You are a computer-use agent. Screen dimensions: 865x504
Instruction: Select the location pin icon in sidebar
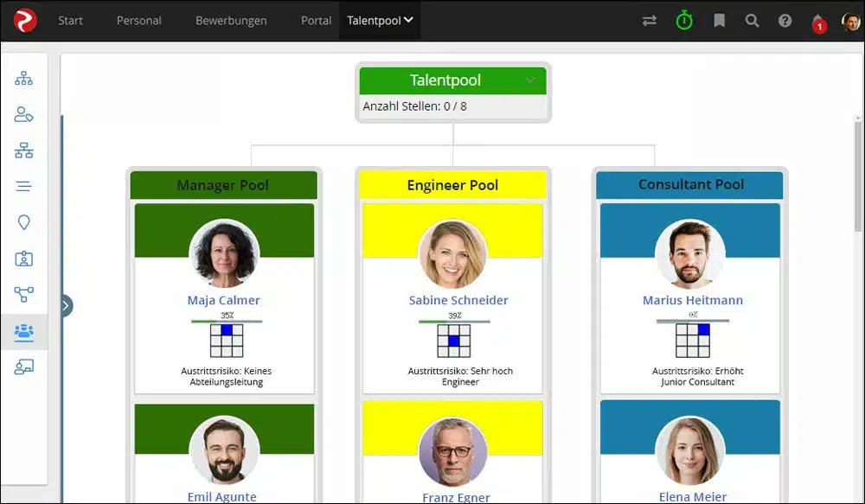pyautogui.click(x=23, y=222)
